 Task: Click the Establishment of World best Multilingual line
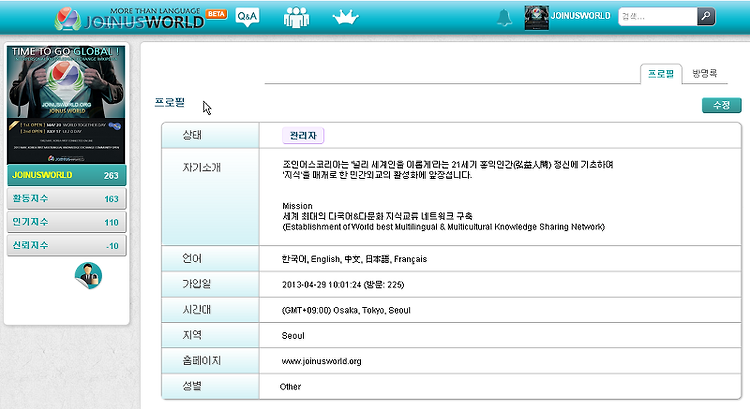point(443,227)
